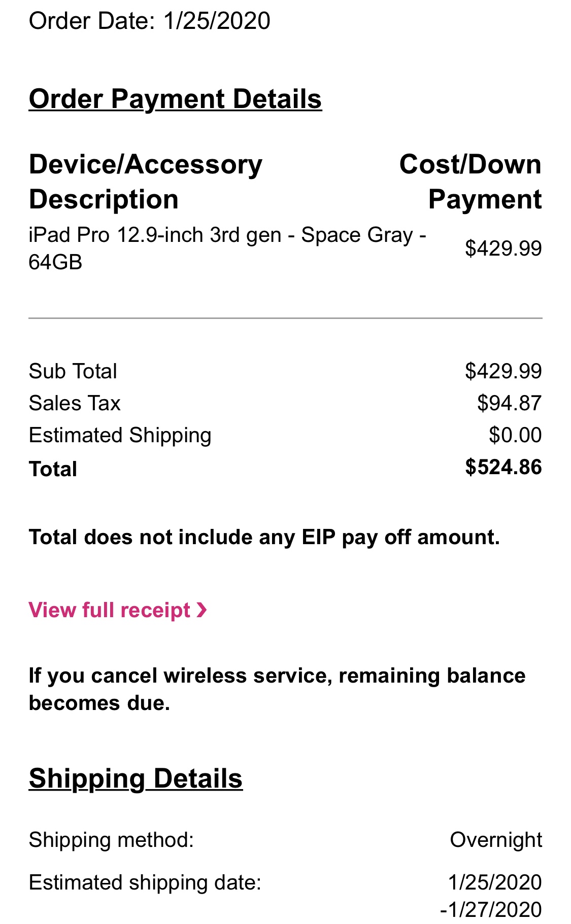Click the Estimated Shipping label

pyautogui.click(x=120, y=436)
